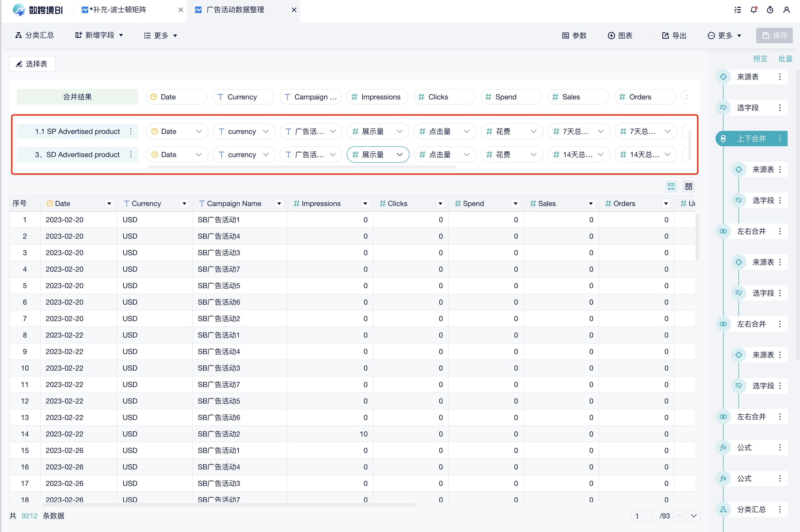Open the Date column filter arrow
Image resolution: width=800 pixels, height=532 pixels.
point(109,204)
